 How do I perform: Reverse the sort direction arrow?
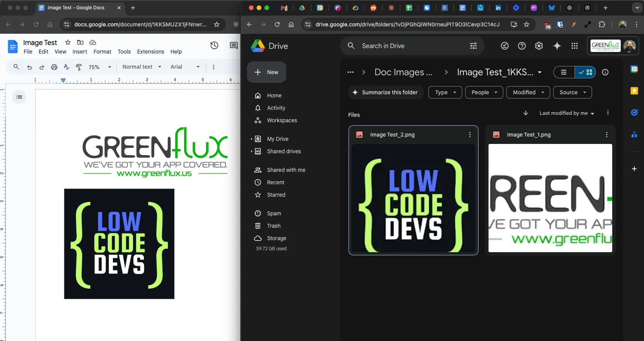point(525,113)
